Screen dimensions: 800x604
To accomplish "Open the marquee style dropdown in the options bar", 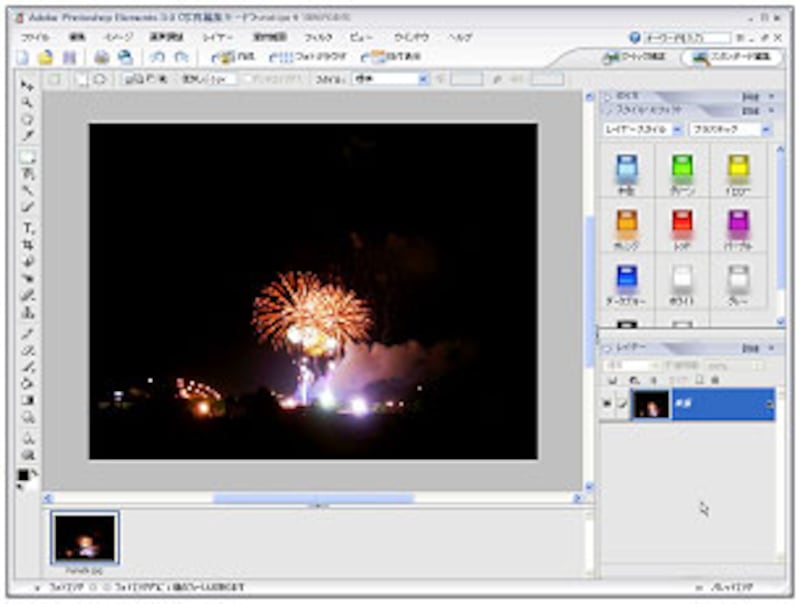I will click(x=422, y=79).
